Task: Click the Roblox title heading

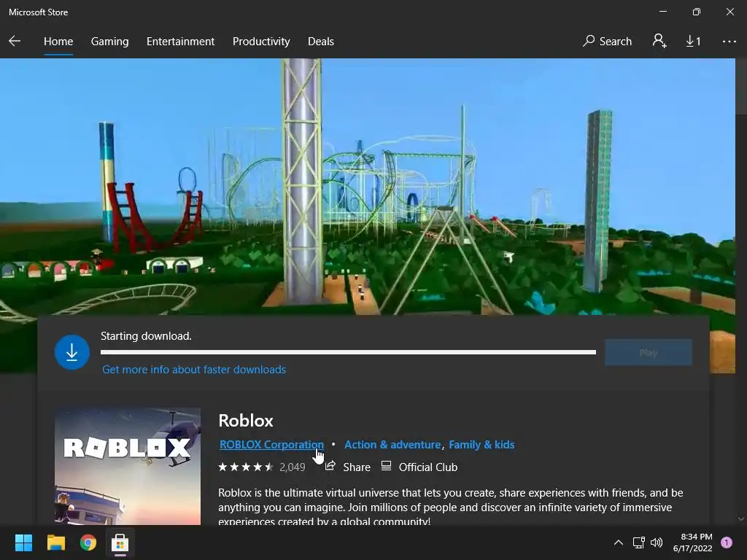Action: pos(246,421)
